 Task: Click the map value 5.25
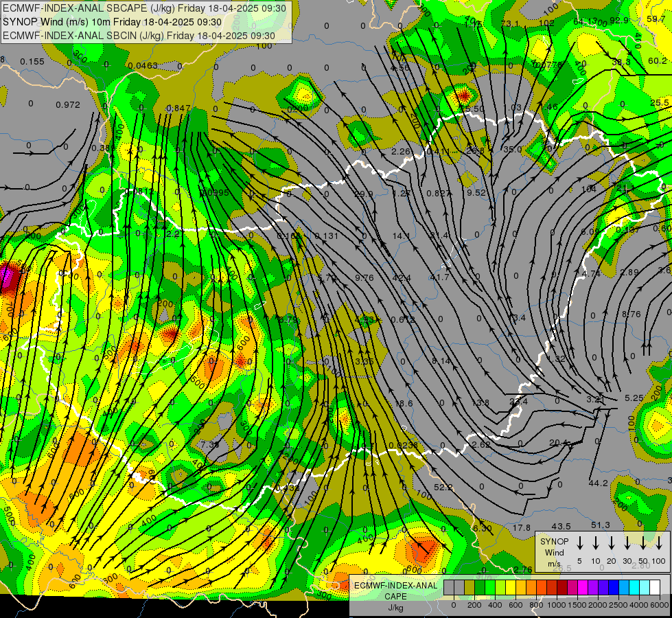[634, 398]
